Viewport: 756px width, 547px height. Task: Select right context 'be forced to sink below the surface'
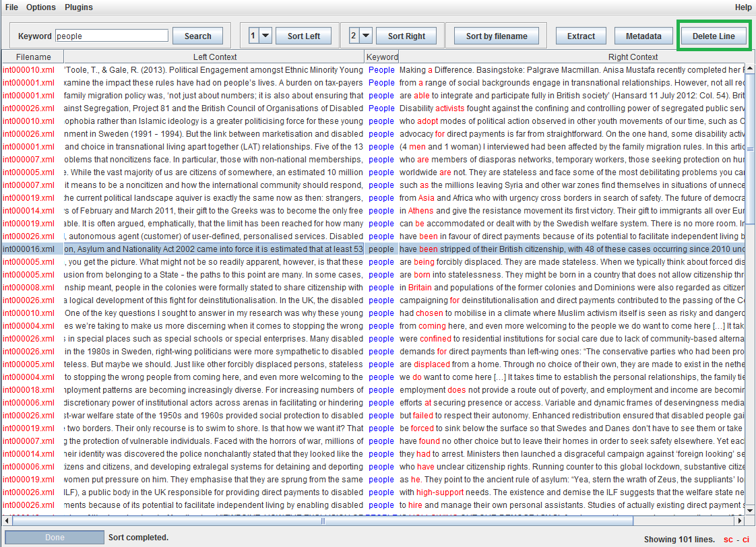pyautogui.click(x=465, y=428)
